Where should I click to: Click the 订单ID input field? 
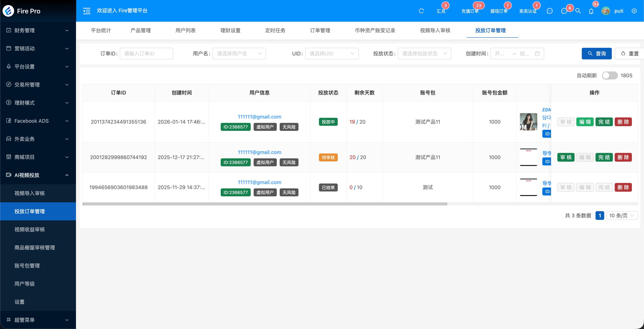(x=146, y=54)
